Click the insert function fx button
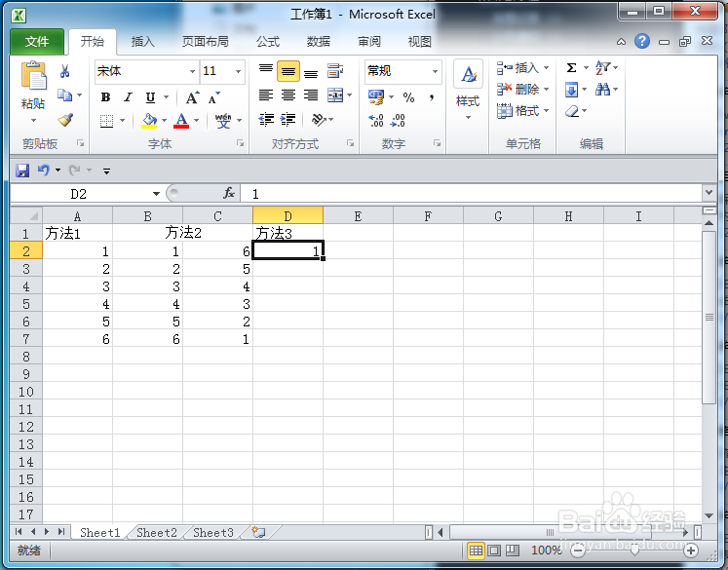This screenshot has height=570, width=728. pyautogui.click(x=229, y=193)
